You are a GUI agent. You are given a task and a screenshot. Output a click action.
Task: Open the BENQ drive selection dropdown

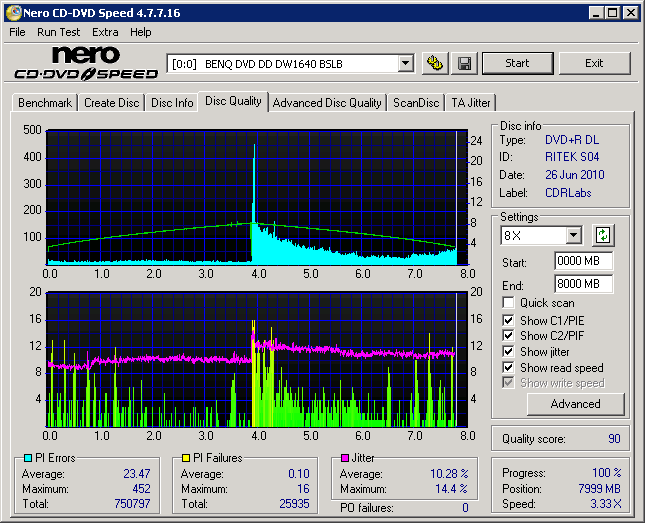[405, 63]
